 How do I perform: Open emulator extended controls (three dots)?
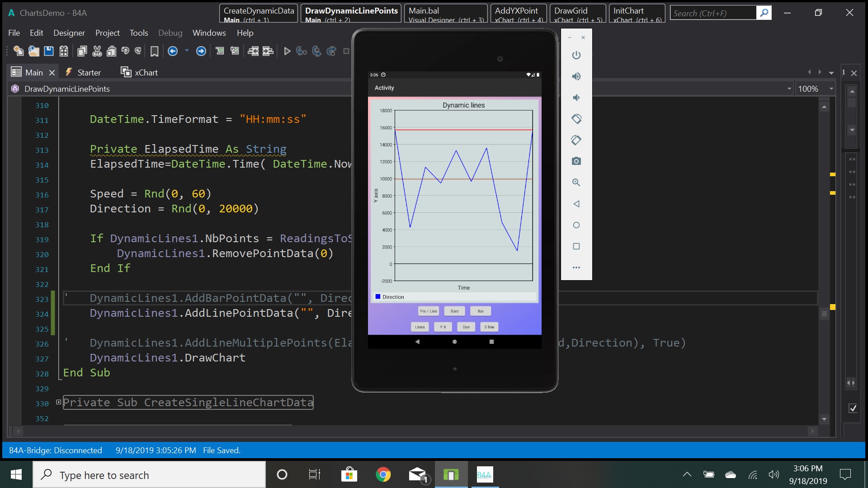576,267
